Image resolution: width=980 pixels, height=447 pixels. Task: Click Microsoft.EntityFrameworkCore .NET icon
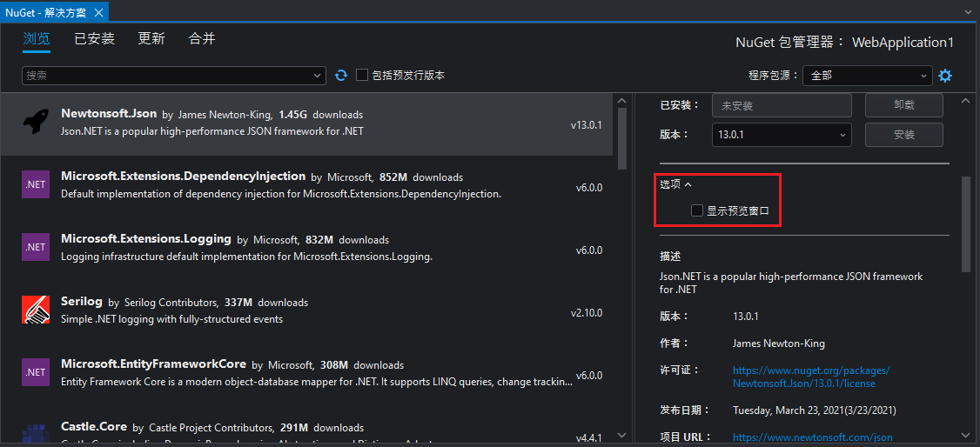coord(36,372)
